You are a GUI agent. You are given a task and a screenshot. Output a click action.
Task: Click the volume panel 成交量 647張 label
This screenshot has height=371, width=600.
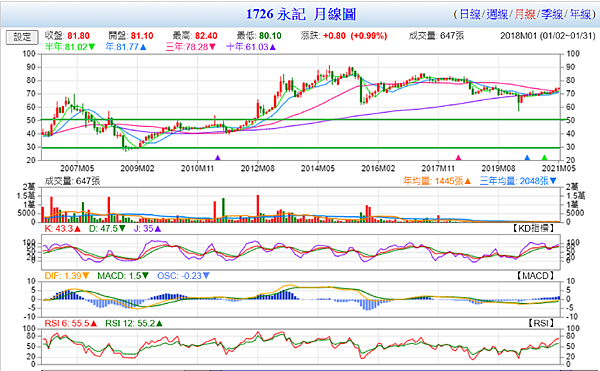72,181
